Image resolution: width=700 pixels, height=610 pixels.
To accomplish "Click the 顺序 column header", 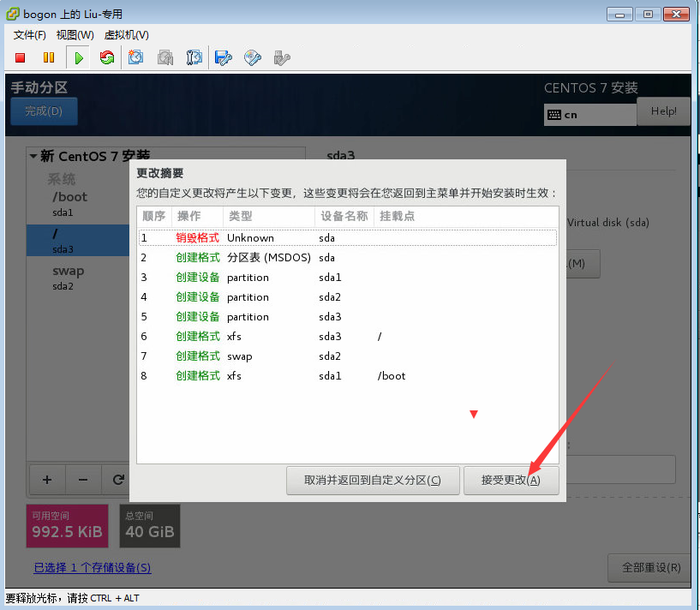I will [x=154, y=216].
